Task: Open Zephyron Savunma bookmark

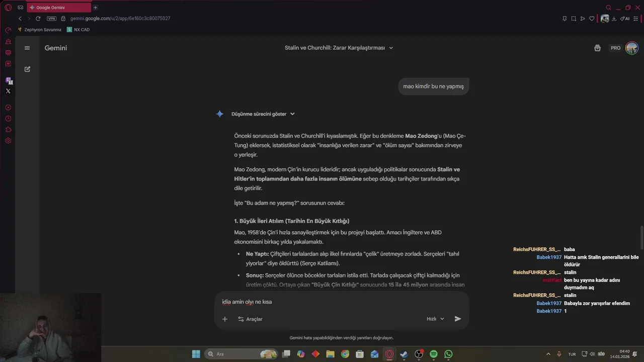Action: pyautogui.click(x=39, y=30)
